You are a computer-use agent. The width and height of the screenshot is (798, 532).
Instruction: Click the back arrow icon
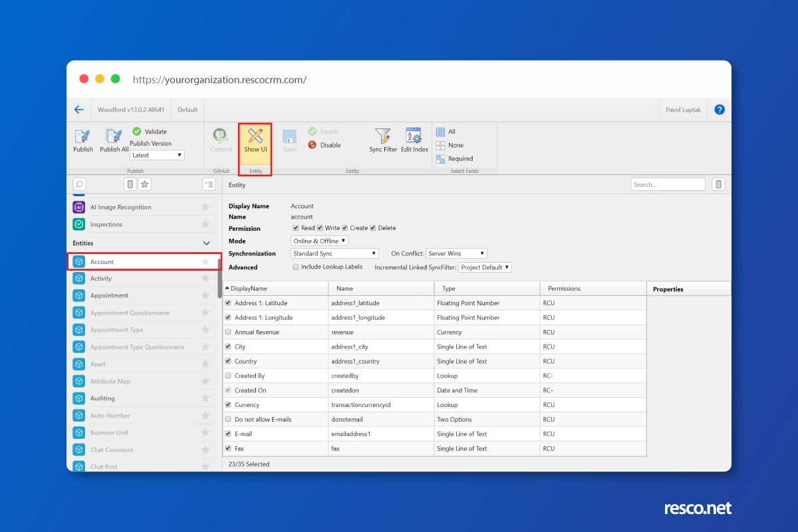point(79,110)
